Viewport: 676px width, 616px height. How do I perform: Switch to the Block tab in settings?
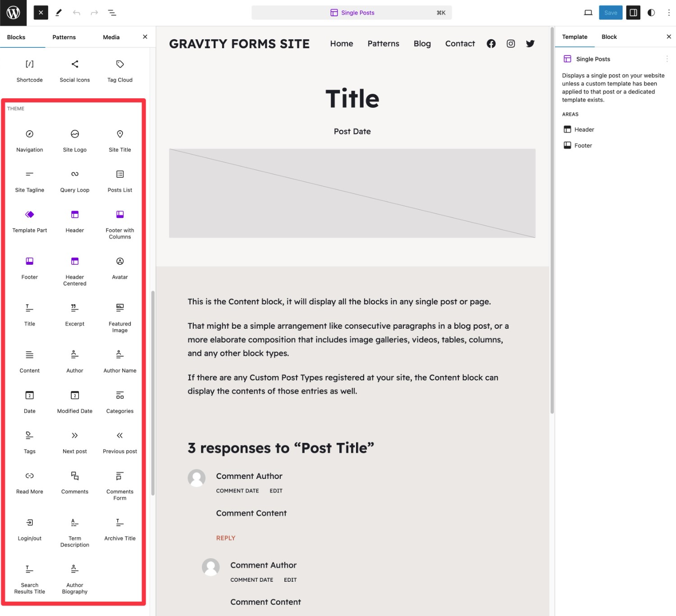609,37
